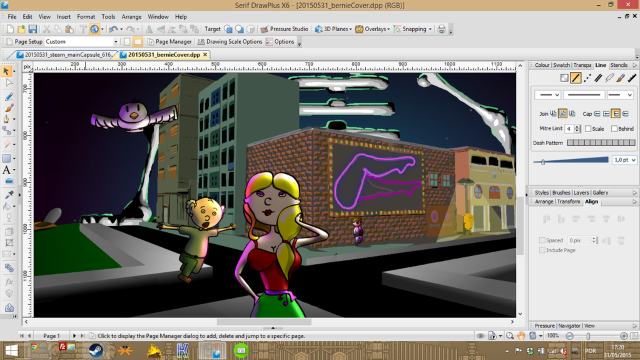Open Steam from the taskbar
This screenshot has width=640, height=360.
point(96,351)
